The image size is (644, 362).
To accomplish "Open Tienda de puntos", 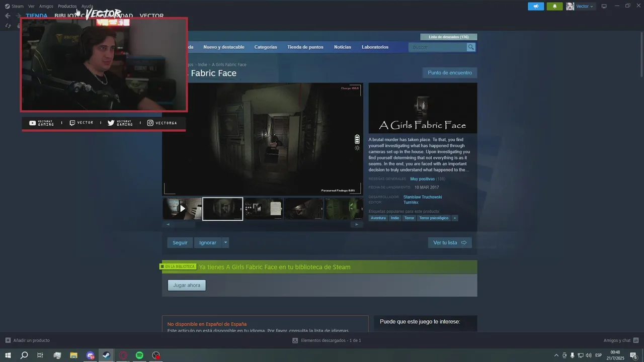I will 305,47.
